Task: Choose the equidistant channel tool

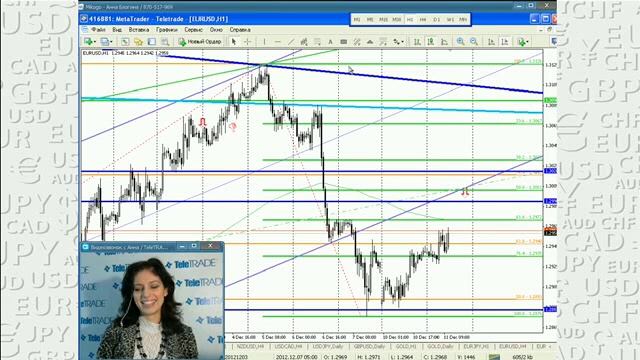Action: [304, 42]
